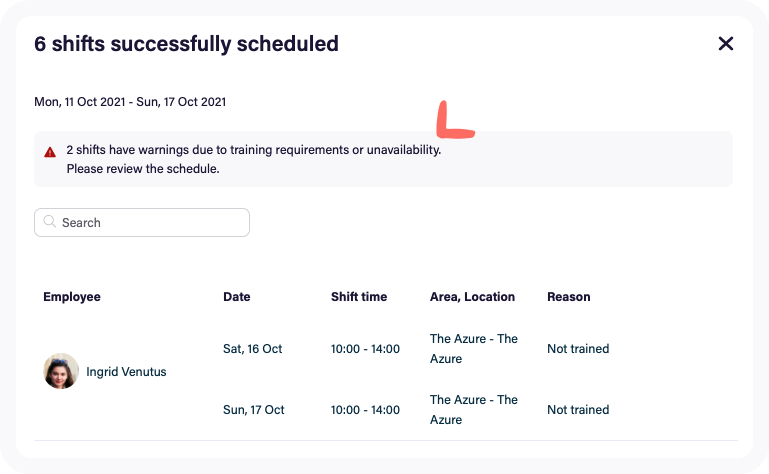The image size is (769, 474).
Task: Focus the Search input field
Action: coord(142,222)
